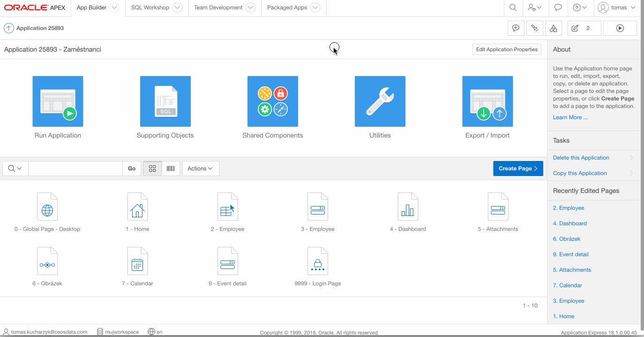Open Shared Components

272,101
